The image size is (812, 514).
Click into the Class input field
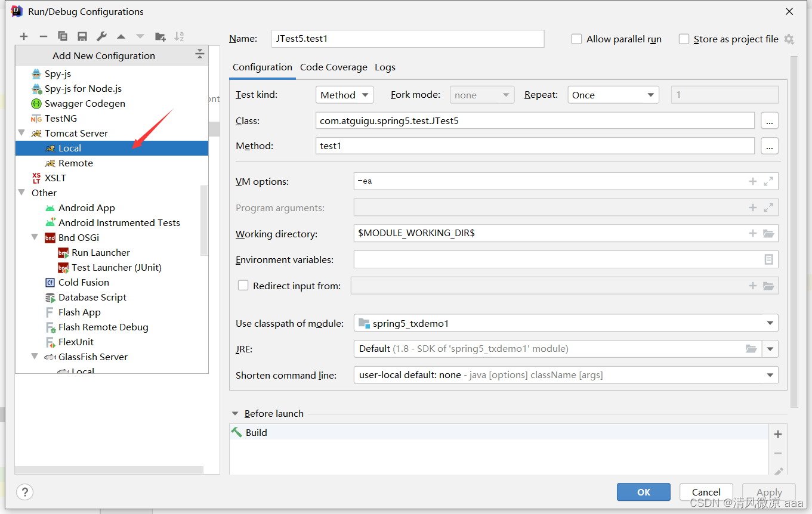tap(535, 121)
